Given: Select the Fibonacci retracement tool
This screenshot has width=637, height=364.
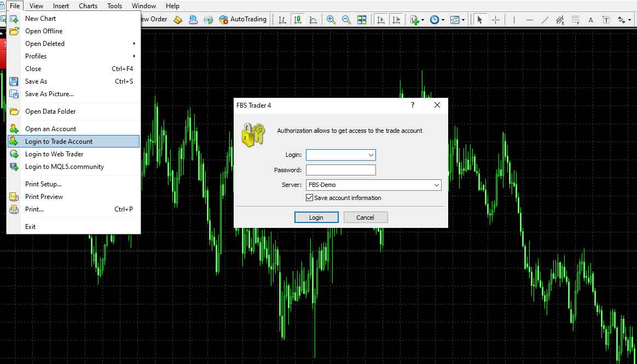Looking at the screenshot, I should (x=576, y=20).
